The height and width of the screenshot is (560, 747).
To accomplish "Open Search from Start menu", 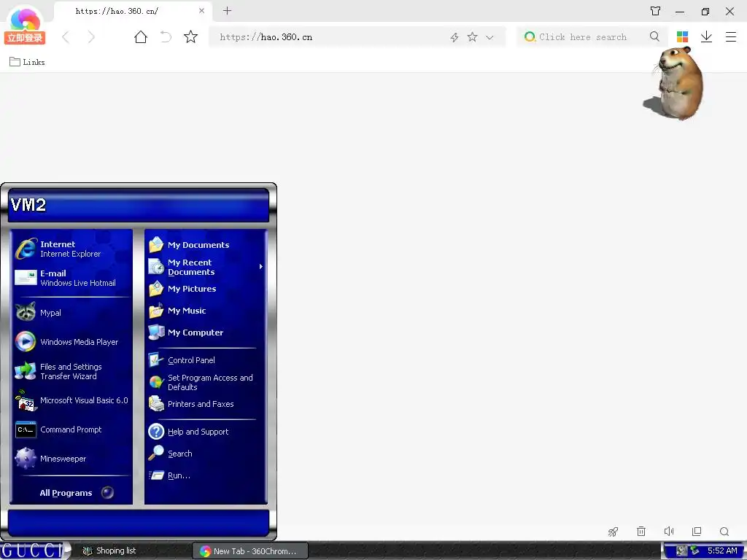I will click(206, 454).
